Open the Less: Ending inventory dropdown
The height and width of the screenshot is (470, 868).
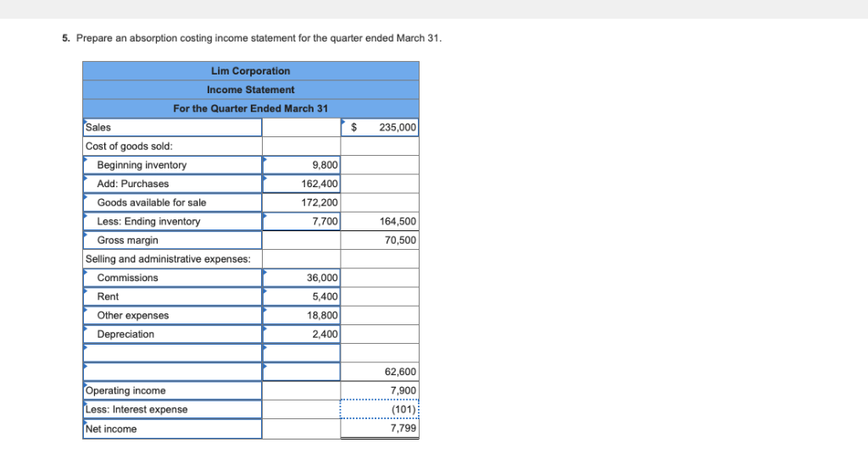pos(173,221)
